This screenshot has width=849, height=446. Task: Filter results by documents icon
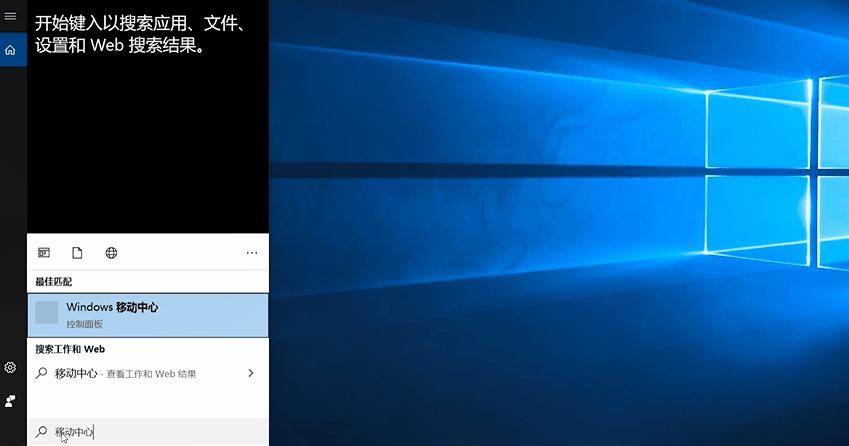point(77,253)
